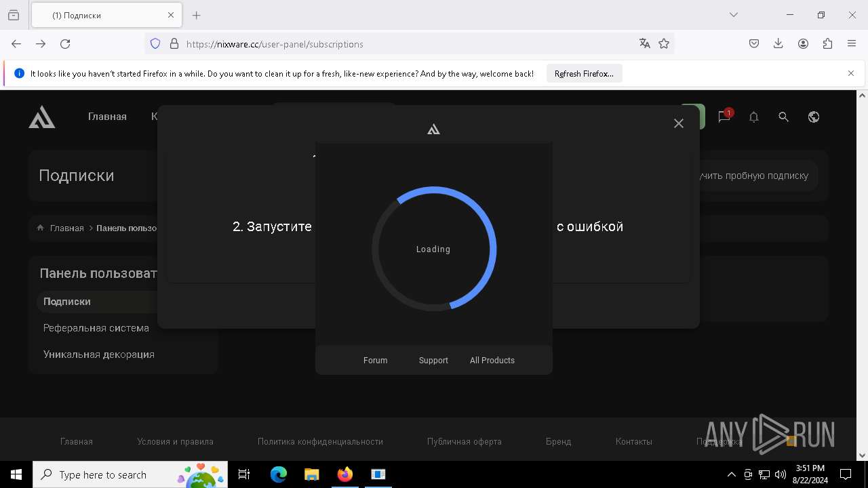Open Реферальная система sidebar item
The width and height of the screenshot is (868, 488).
[x=96, y=328]
